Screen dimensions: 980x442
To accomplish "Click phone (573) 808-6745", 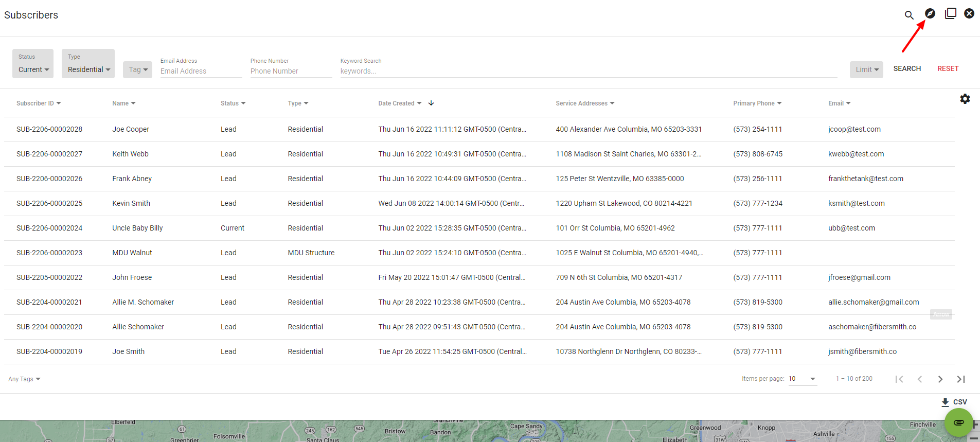I will coord(758,154).
